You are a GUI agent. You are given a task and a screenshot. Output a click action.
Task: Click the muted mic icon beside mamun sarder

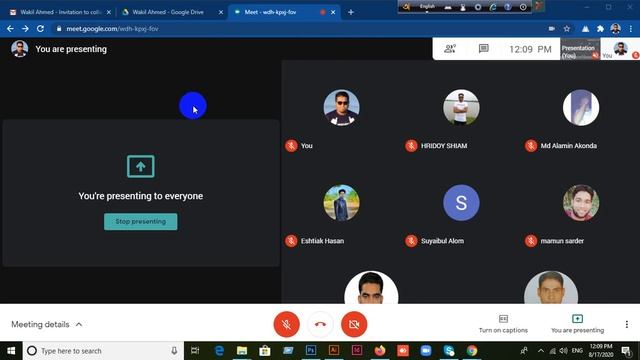(531, 241)
